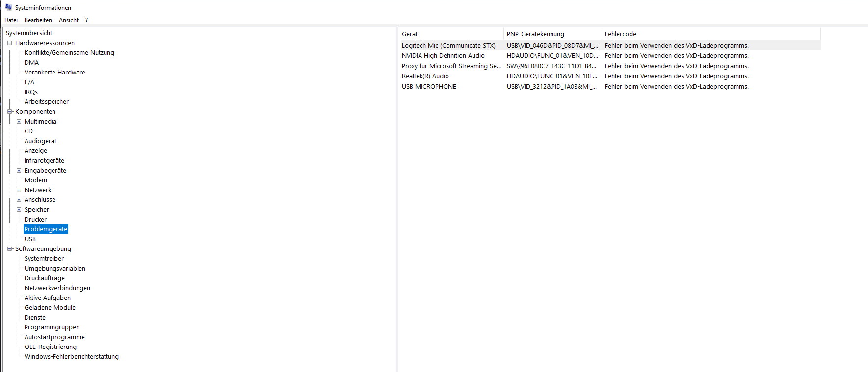Select the USB tree entry
This screenshot has height=372, width=868.
tap(30, 239)
